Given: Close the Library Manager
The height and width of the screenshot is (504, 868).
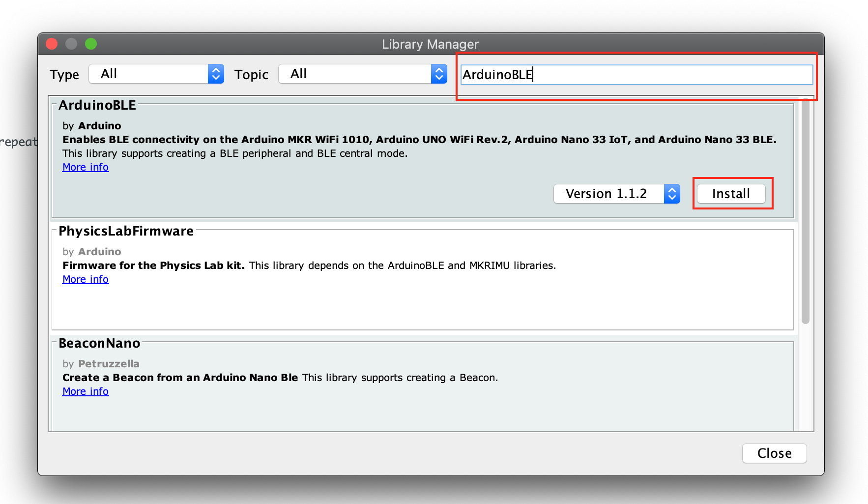Looking at the screenshot, I should click(774, 453).
